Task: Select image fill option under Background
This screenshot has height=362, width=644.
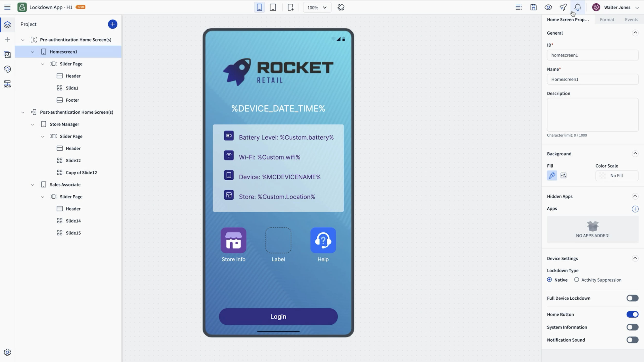Action: coord(563,175)
